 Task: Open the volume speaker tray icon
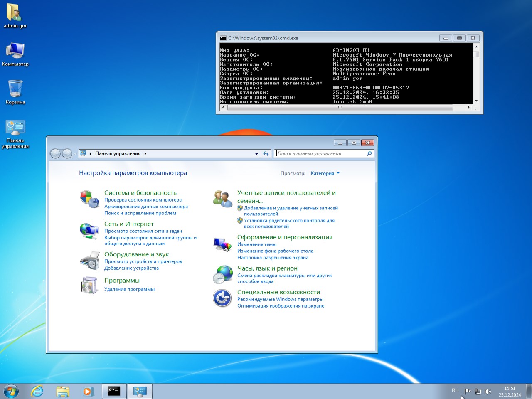click(488, 392)
